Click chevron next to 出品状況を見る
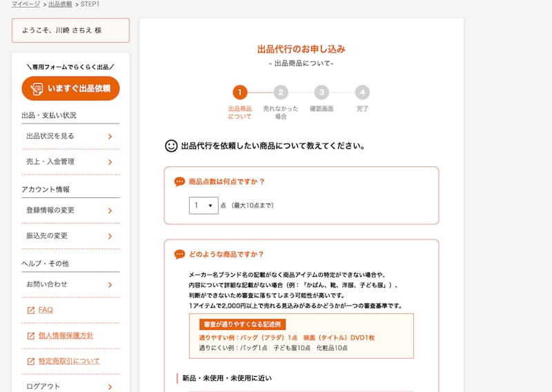Image resolution: width=552 pixels, height=392 pixels. click(110, 137)
